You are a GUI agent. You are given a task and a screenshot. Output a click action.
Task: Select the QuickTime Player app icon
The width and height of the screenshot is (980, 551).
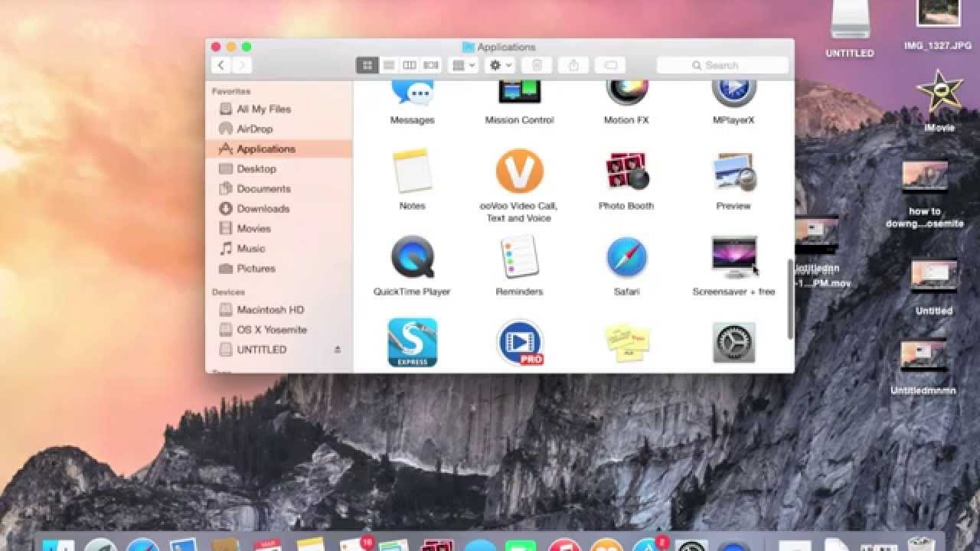click(x=413, y=257)
